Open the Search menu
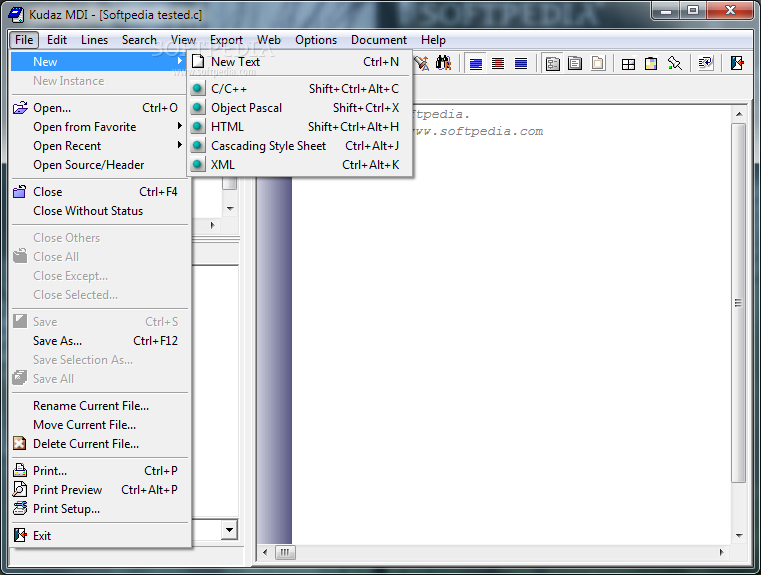The height and width of the screenshot is (575, 761). pyautogui.click(x=139, y=40)
